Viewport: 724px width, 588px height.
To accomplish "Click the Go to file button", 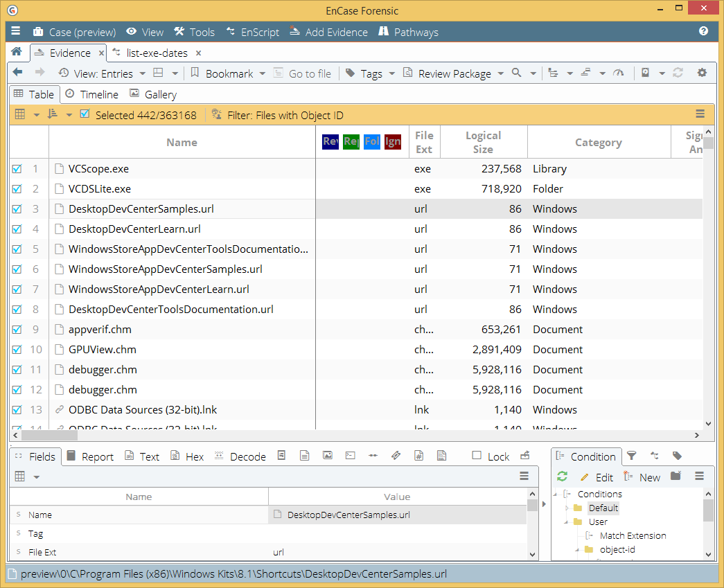I will click(x=302, y=73).
